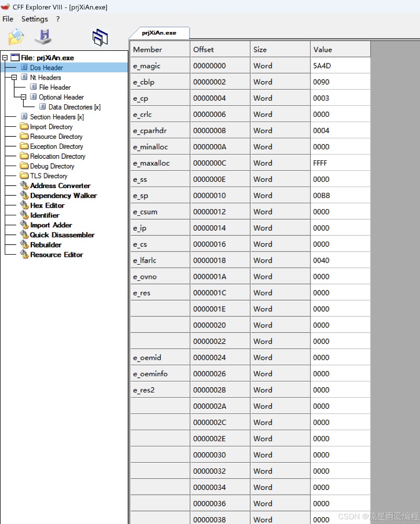Launch the Dependency Walker tool
This screenshot has width=420, height=524.
point(63,195)
